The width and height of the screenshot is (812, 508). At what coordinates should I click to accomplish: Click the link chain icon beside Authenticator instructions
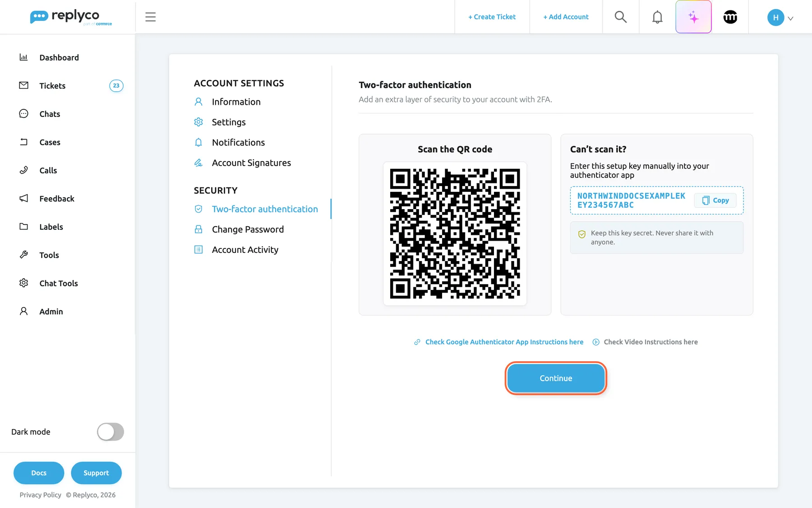pyautogui.click(x=417, y=342)
